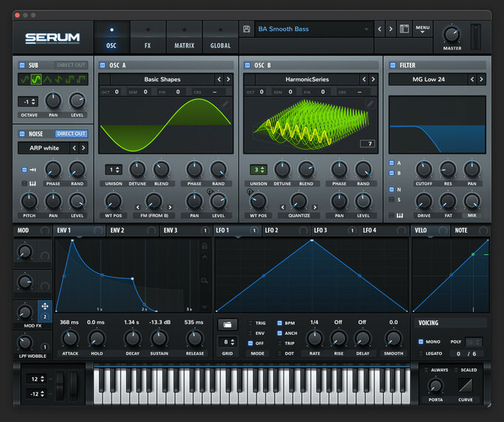Click the OSC B wavetable frame number 7
The height and width of the screenshot is (422, 504).
click(367, 143)
